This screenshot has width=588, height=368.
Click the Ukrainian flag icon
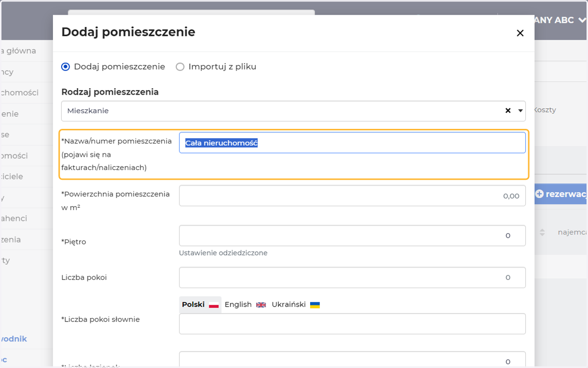click(x=315, y=305)
